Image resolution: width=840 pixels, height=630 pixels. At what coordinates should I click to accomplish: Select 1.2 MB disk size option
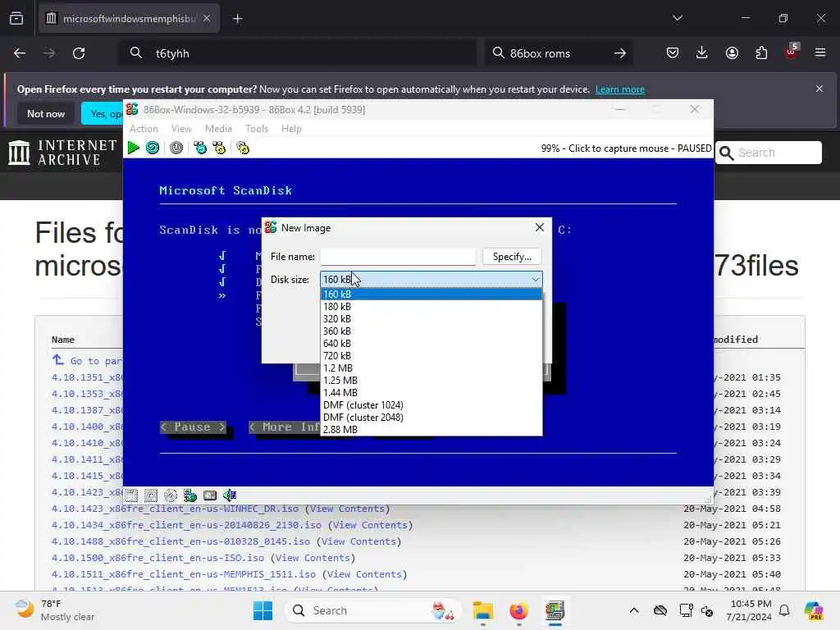pos(431,368)
